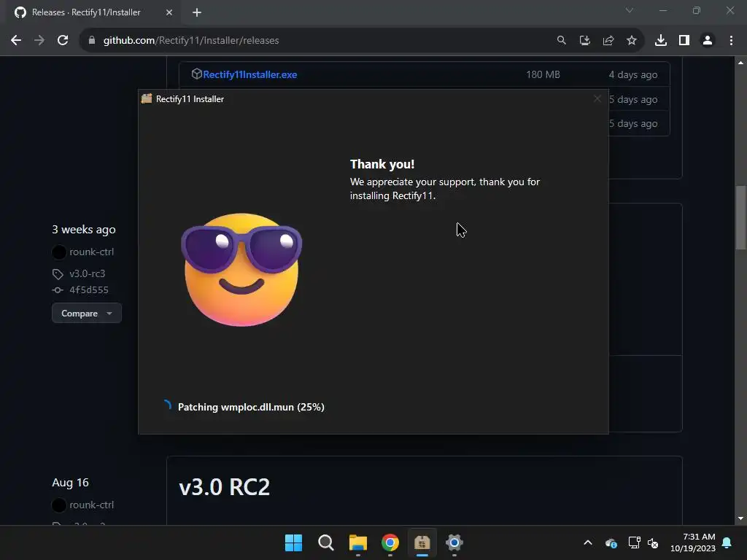The width and height of the screenshot is (747, 560).
Task: Click 4 days ago beside Rectify11Installer.exe
Action: 633,74
